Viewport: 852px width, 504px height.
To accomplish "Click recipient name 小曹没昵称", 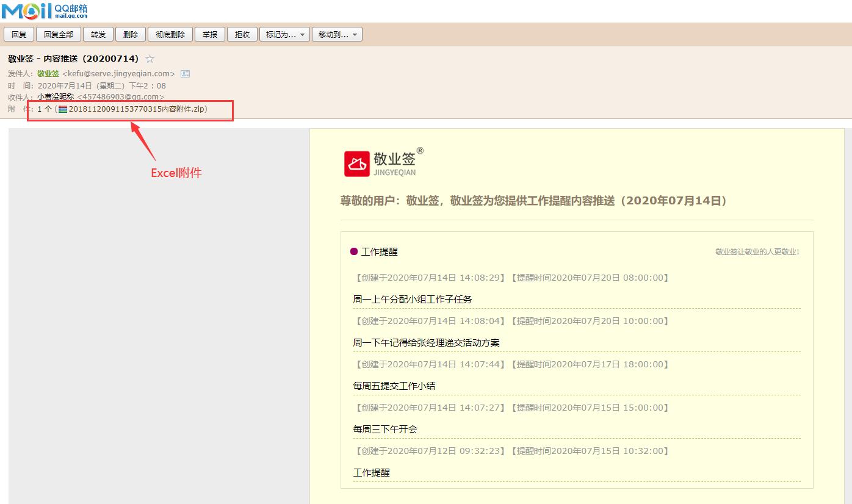I will coord(56,97).
